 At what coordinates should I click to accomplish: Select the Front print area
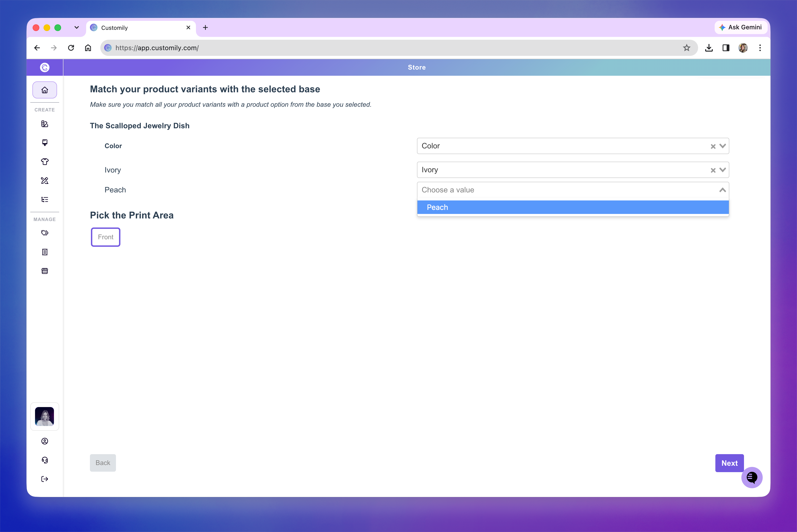tap(106, 237)
